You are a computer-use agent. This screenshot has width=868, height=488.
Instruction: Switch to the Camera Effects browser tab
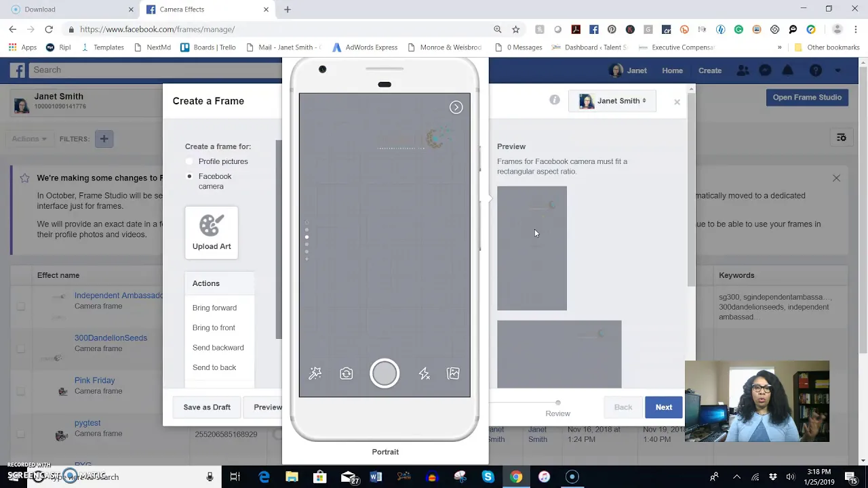207,9
